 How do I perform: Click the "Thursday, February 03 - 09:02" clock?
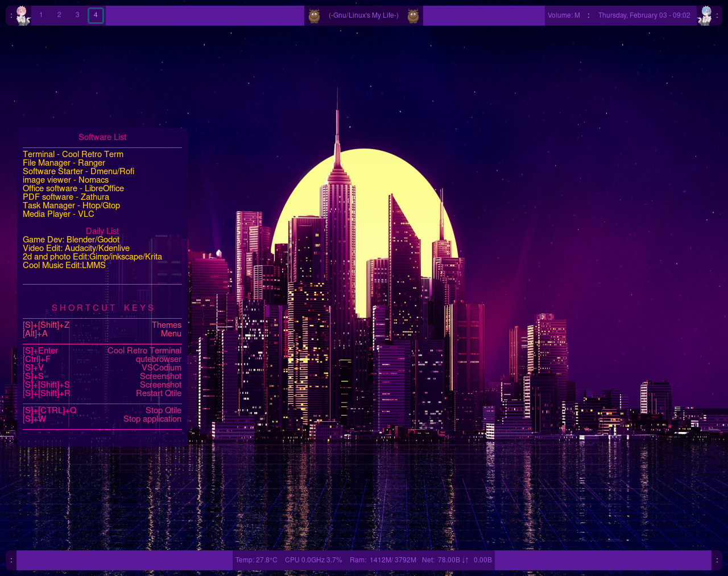(644, 15)
